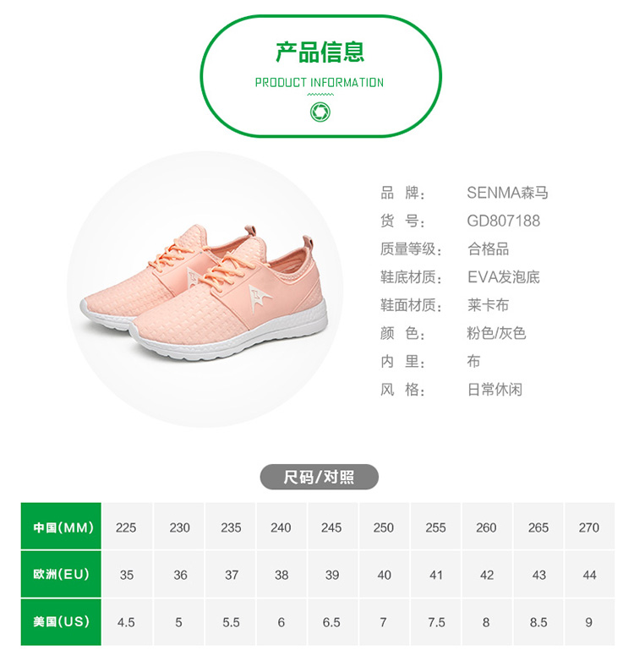Viewport: 634px width, 672px height.
Task: Click the item number GD807188
Action: coord(503,221)
